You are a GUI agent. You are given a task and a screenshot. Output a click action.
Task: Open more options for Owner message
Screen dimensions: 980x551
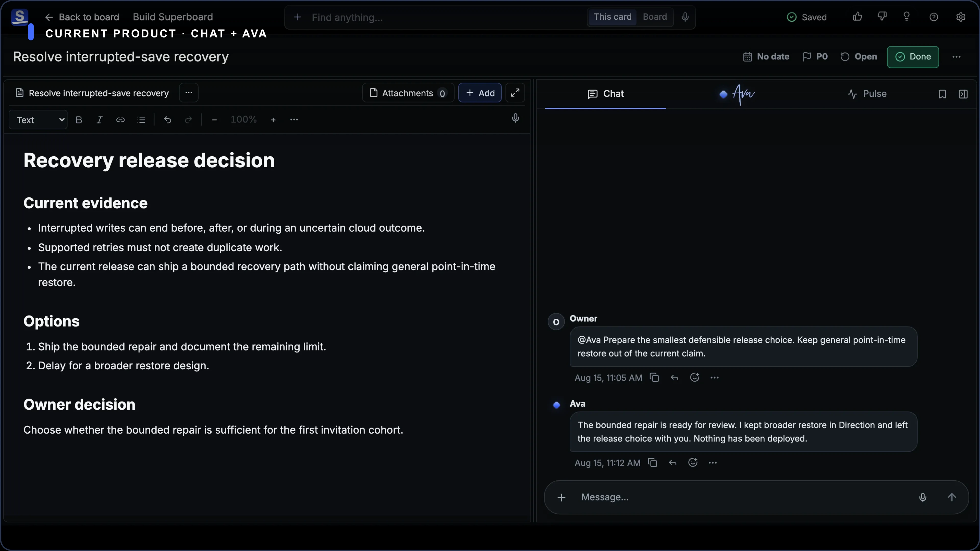point(715,378)
